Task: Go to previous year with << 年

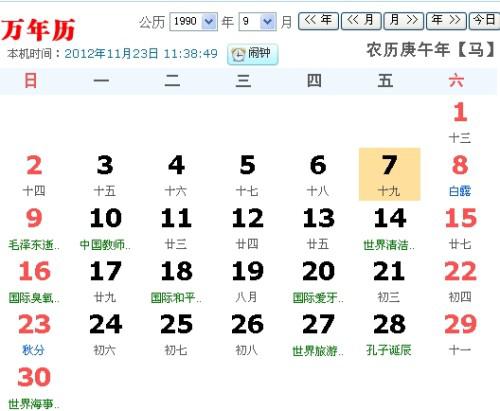Action: click(318, 21)
